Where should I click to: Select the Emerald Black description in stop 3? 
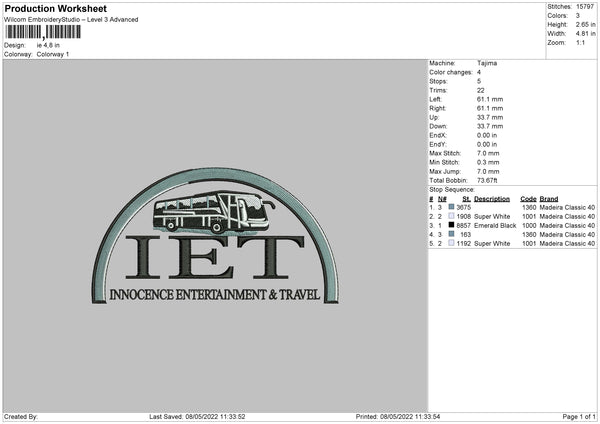click(495, 225)
